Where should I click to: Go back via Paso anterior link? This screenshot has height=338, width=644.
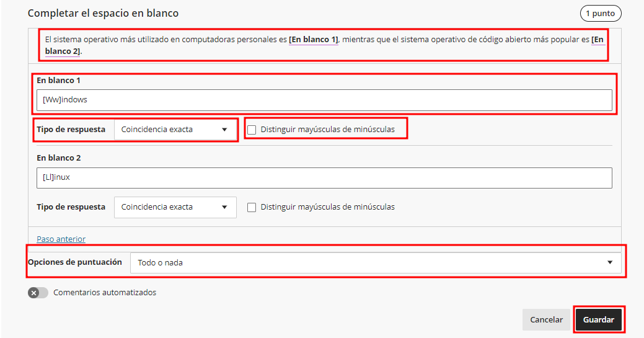61,239
